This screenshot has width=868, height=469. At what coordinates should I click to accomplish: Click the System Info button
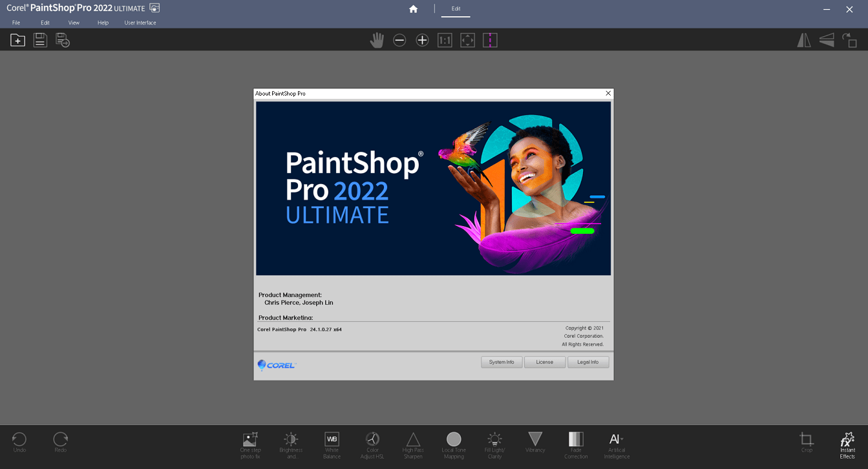click(502, 362)
